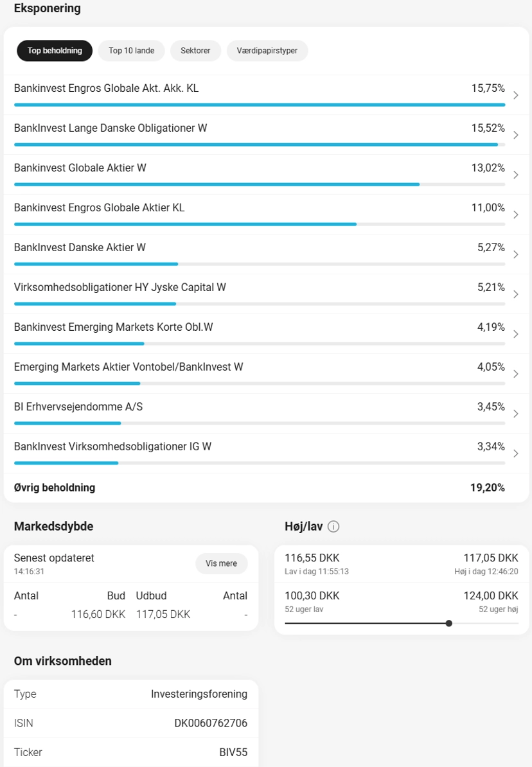This screenshot has width=532, height=767.
Task: Switch to the Top 10 lande tab
Action: click(131, 50)
